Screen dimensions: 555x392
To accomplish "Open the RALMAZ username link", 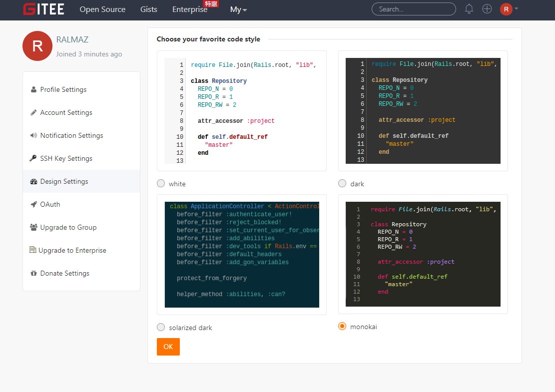I will pyautogui.click(x=72, y=39).
